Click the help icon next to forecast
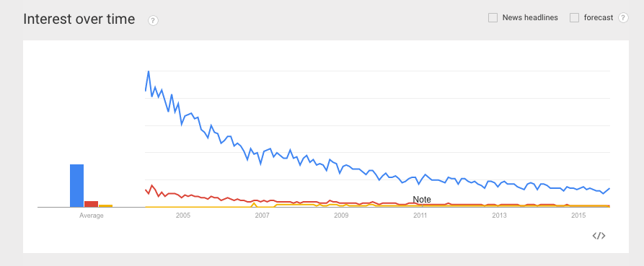Image resolution: width=644 pixels, height=266 pixels. click(623, 17)
